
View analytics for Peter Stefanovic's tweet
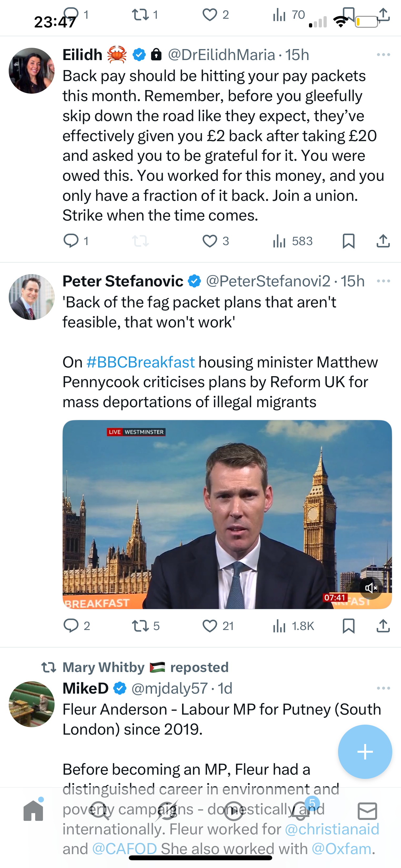(x=279, y=626)
